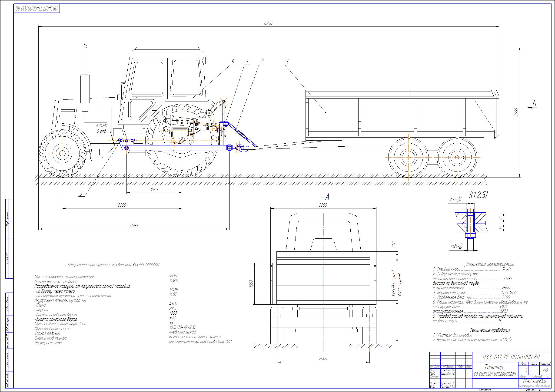The image size is (555, 392).
Task: Click 'Неуказанные предельные отклонения ±IT14/2' line
Action: (472, 339)
